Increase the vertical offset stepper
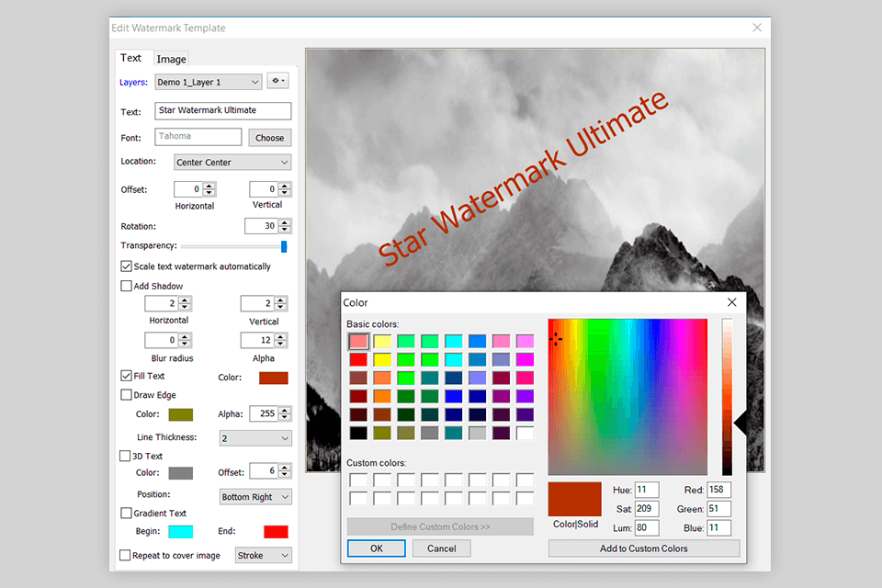The width and height of the screenshot is (882, 588). pos(285,186)
